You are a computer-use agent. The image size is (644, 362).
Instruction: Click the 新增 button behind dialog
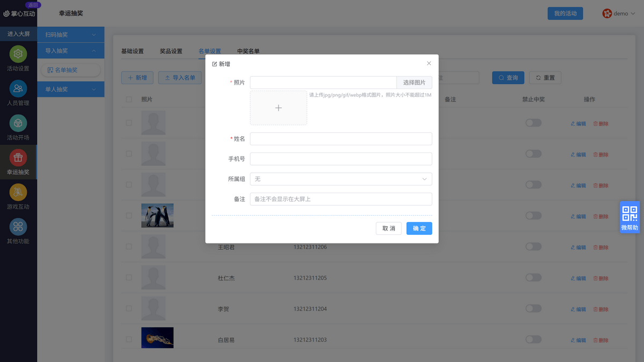coord(137,78)
